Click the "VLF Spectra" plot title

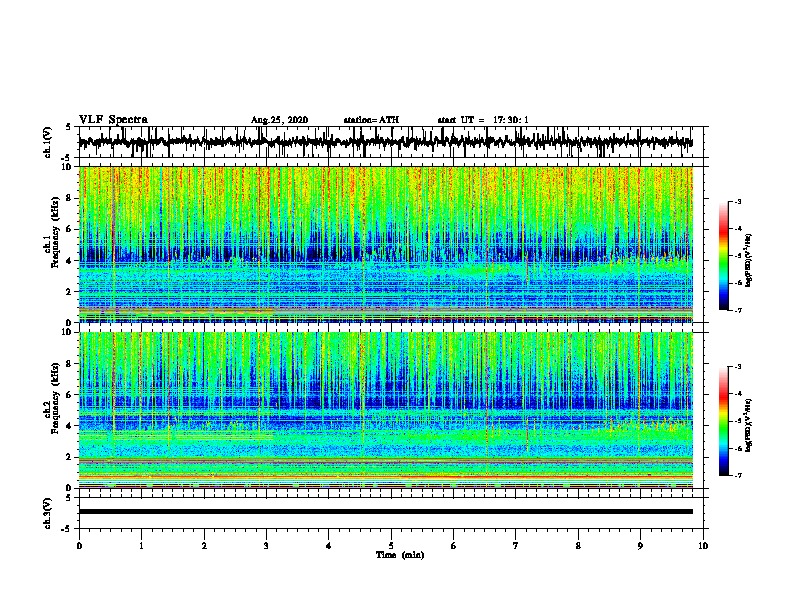click(x=113, y=120)
